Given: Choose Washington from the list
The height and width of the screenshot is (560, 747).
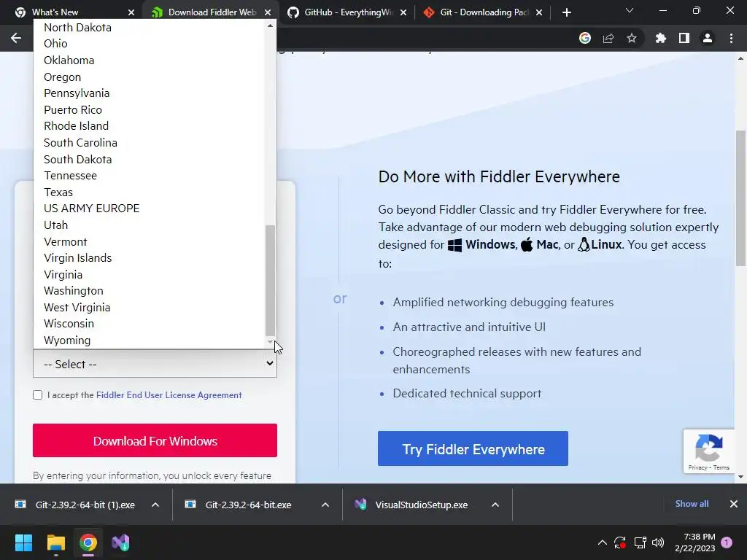Looking at the screenshot, I should tap(149, 290).
